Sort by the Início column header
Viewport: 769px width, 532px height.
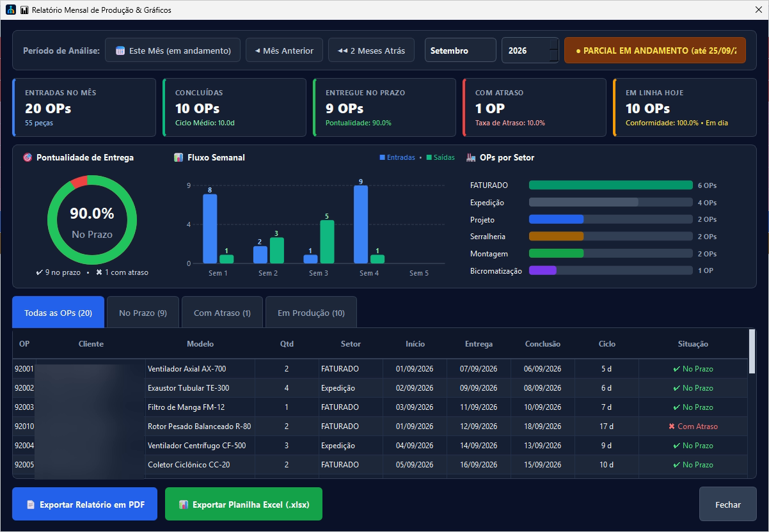[415, 344]
